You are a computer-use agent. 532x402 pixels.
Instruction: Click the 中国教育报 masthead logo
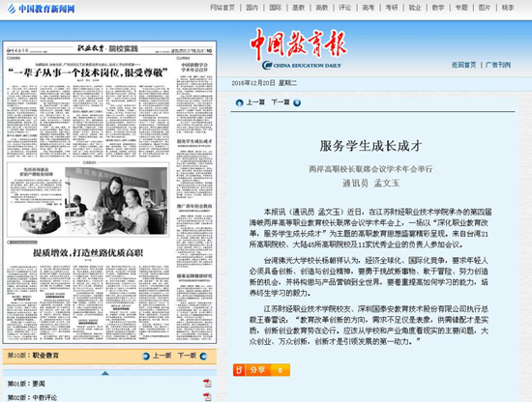[x=299, y=48]
